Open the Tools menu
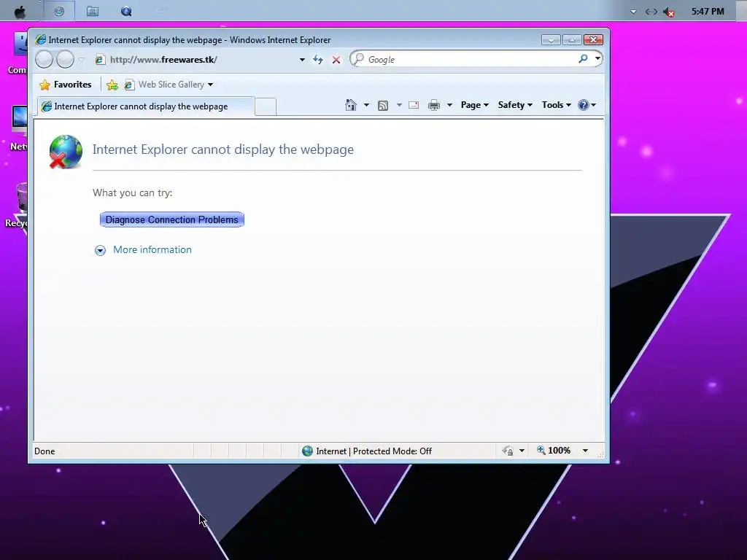747x560 pixels. click(556, 105)
